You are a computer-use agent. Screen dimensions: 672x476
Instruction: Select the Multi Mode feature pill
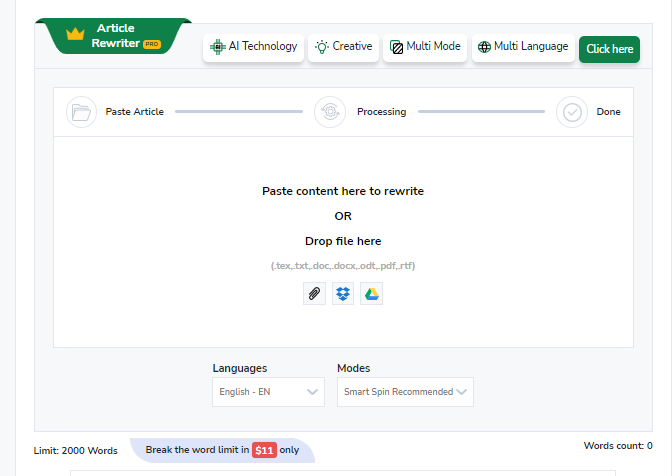tap(425, 47)
